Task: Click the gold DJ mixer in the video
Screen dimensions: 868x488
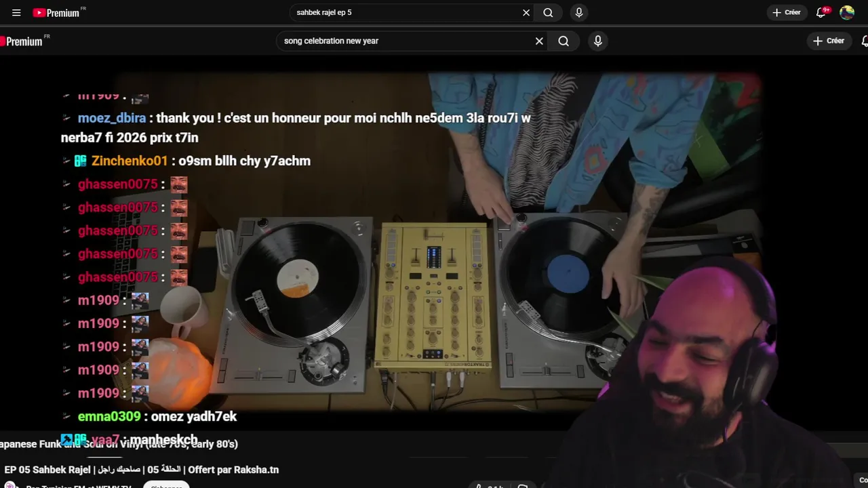Action: coord(433,297)
